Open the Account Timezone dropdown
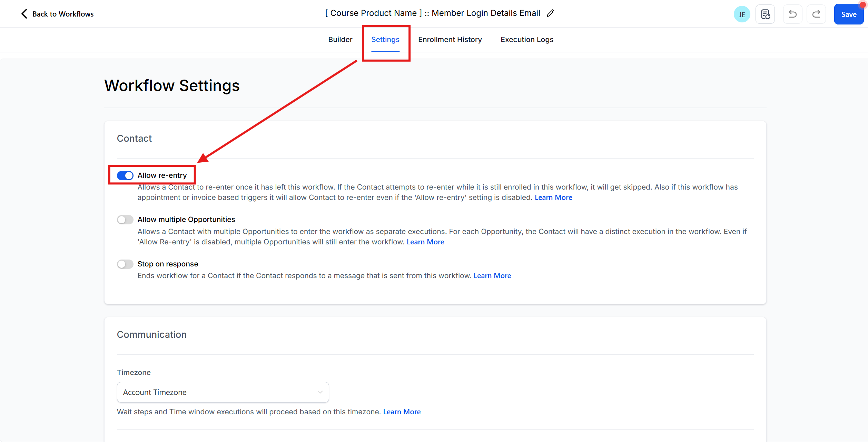This screenshot has width=868, height=446. coord(223,392)
